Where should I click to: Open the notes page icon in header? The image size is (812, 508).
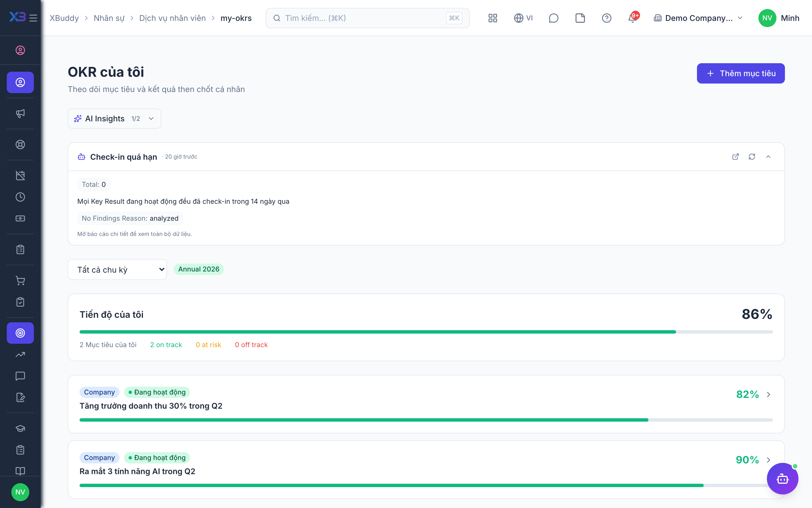(580, 18)
